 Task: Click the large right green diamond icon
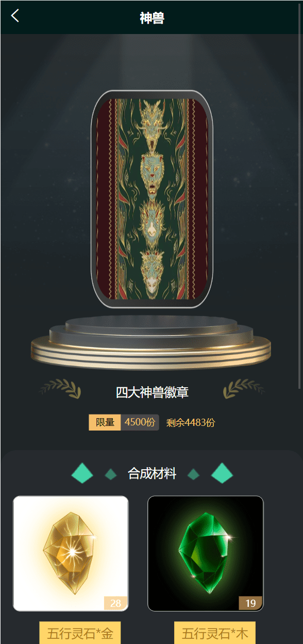tap(222, 473)
